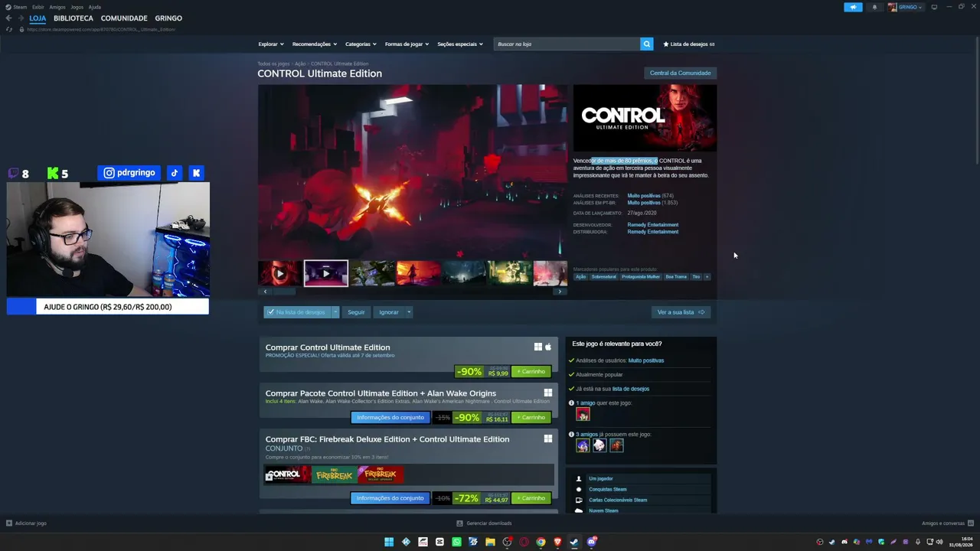This screenshot has width=980, height=551.
Task: Click the Steam icon in the taskbar
Action: point(574,542)
